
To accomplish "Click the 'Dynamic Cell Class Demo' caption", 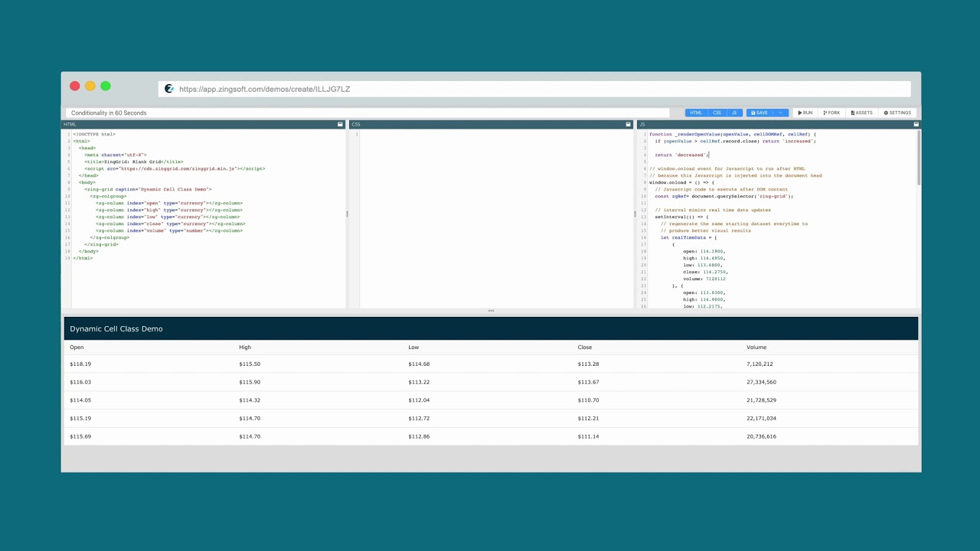I will point(116,329).
